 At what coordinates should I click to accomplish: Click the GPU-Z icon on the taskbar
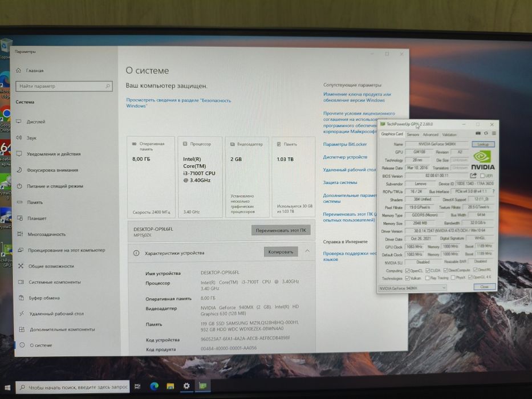202,386
